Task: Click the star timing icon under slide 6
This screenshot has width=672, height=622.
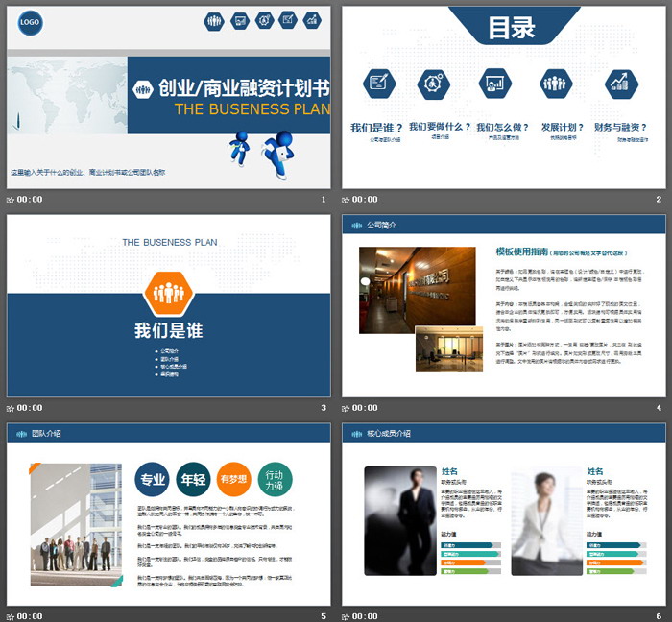Action: point(346,617)
